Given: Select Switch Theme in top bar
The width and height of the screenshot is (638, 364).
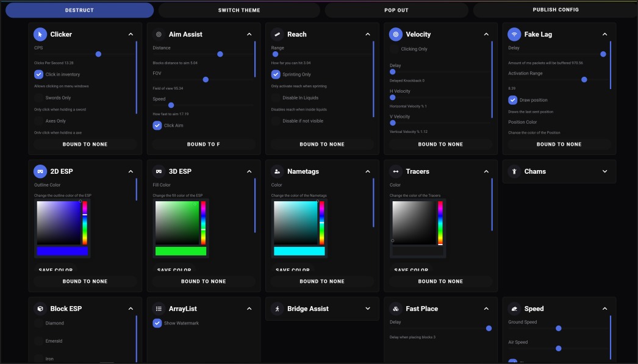Looking at the screenshot, I should coord(239,10).
